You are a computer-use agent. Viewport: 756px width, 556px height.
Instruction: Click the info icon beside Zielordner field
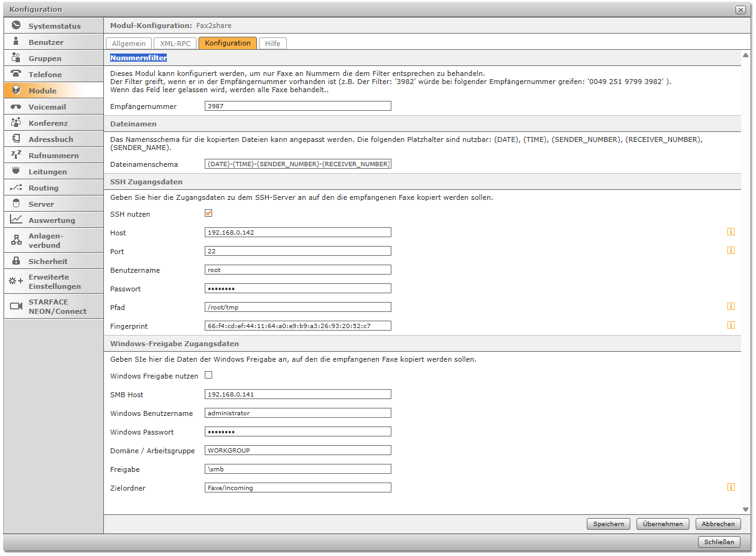click(731, 487)
